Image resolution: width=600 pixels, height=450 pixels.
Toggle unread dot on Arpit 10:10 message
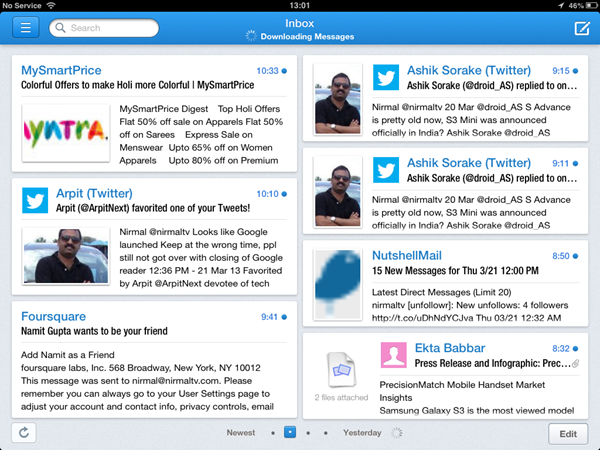point(284,194)
